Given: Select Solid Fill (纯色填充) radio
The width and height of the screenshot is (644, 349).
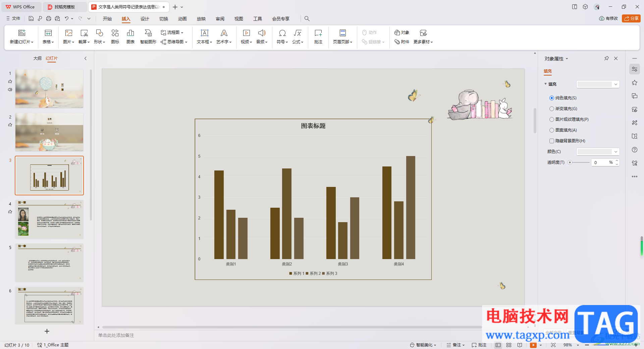Looking at the screenshot, I should [x=551, y=98].
